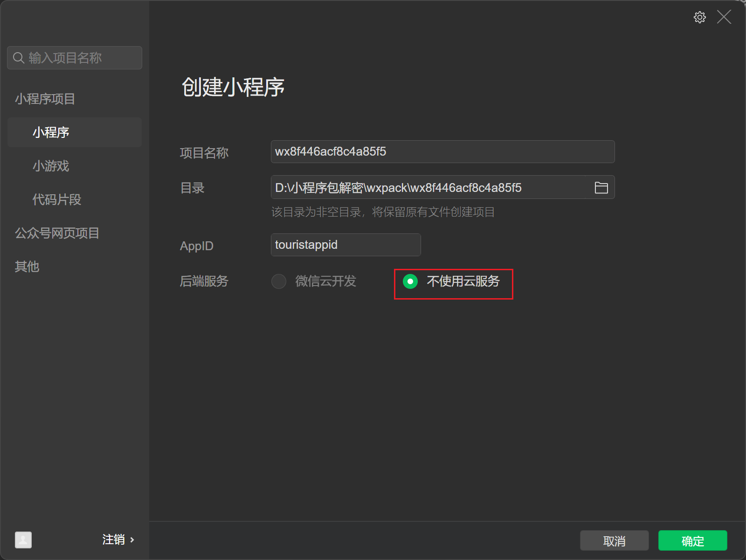Click the 确定 confirm button
Screen dimensions: 746x560
693,540
